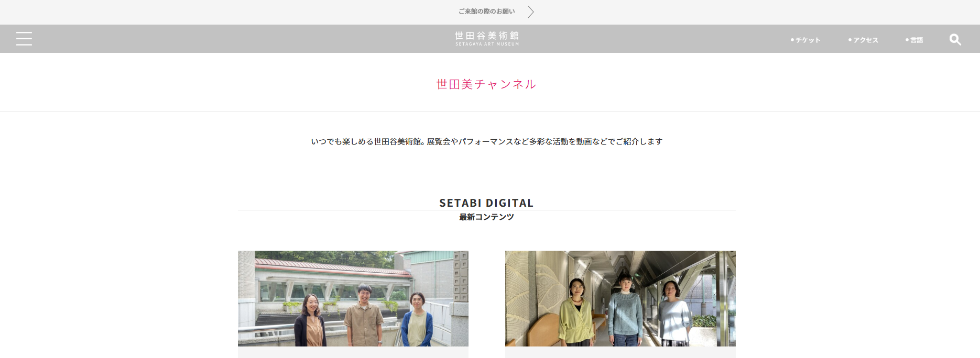This screenshot has width=980, height=358.
Task: Click the 世田美チャンネル page title
Action: (486, 84)
